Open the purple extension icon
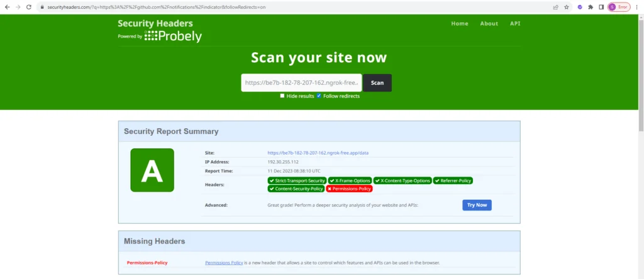This screenshot has width=644, height=279. click(580, 7)
